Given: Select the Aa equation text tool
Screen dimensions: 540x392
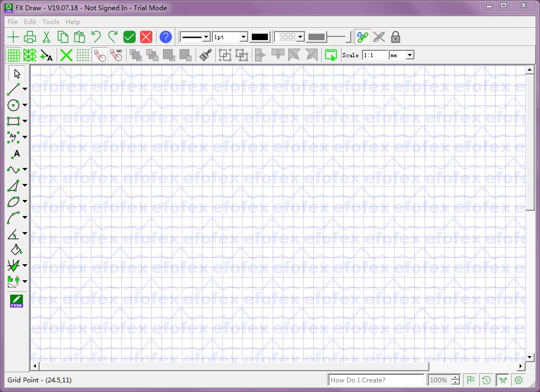Looking at the screenshot, I should click(x=13, y=137).
